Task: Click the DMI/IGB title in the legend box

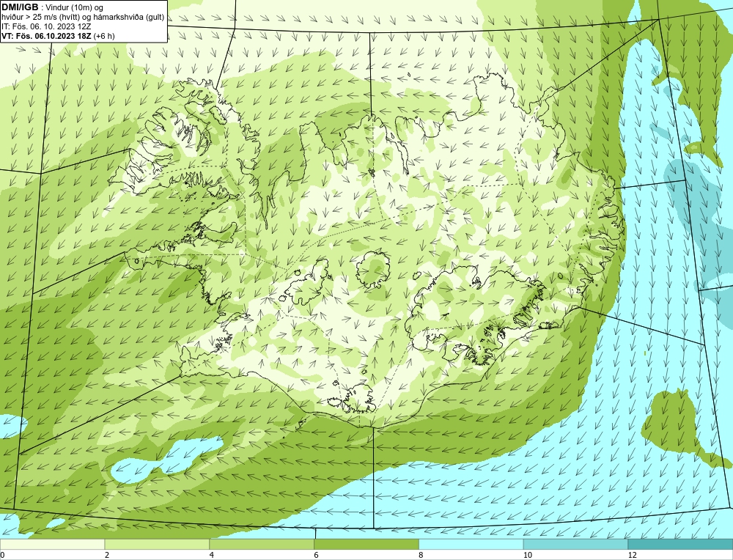Action: tap(20, 7)
